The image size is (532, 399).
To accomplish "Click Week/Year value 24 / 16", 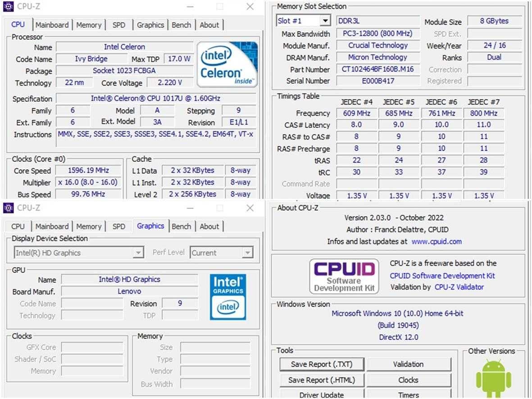I will (494, 45).
